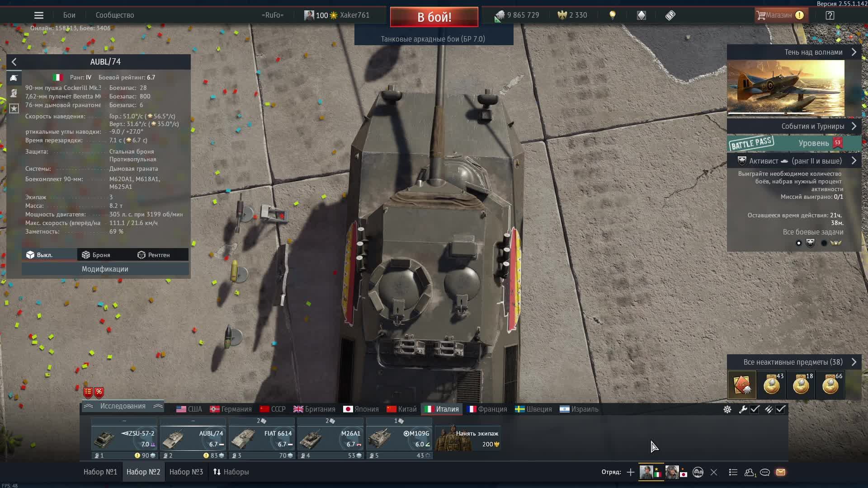Screen dimensions: 868x488
Task: Switch to the Франция nation tab
Action: click(x=487, y=409)
